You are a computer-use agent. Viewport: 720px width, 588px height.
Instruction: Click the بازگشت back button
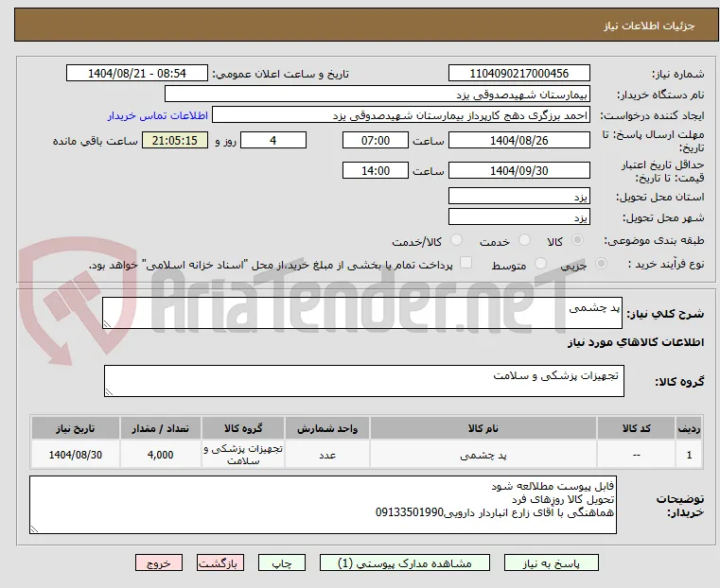click(220, 562)
